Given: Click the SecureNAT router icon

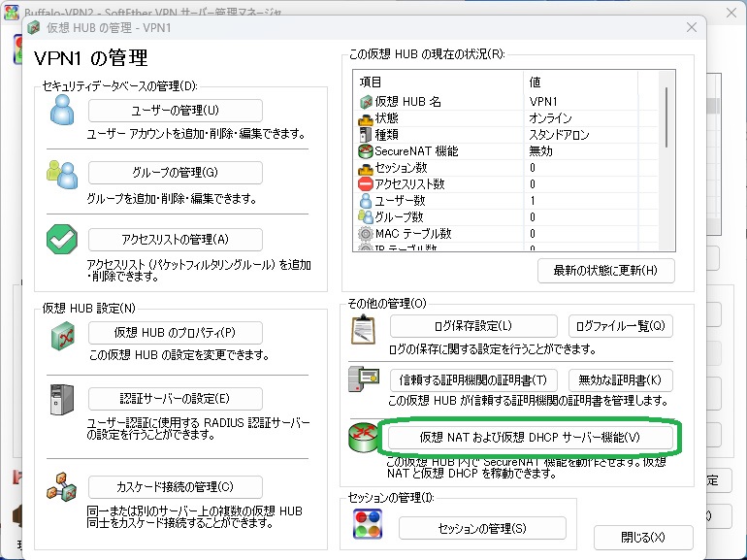Looking at the screenshot, I should 364,437.
